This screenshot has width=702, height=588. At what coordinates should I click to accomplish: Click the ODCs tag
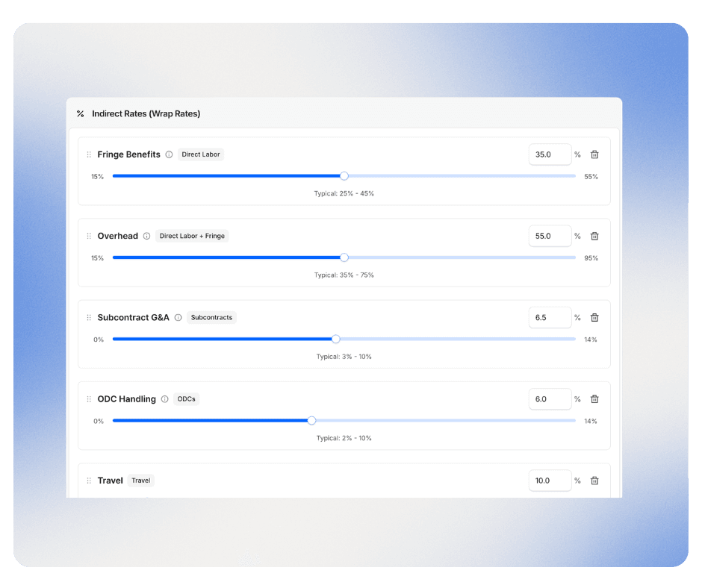[x=186, y=398]
